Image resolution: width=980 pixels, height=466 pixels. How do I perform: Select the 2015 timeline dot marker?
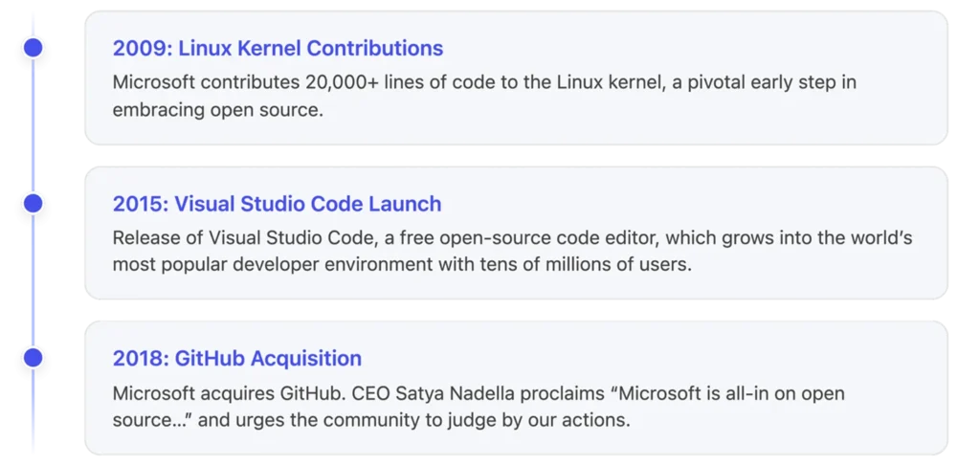click(x=33, y=204)
